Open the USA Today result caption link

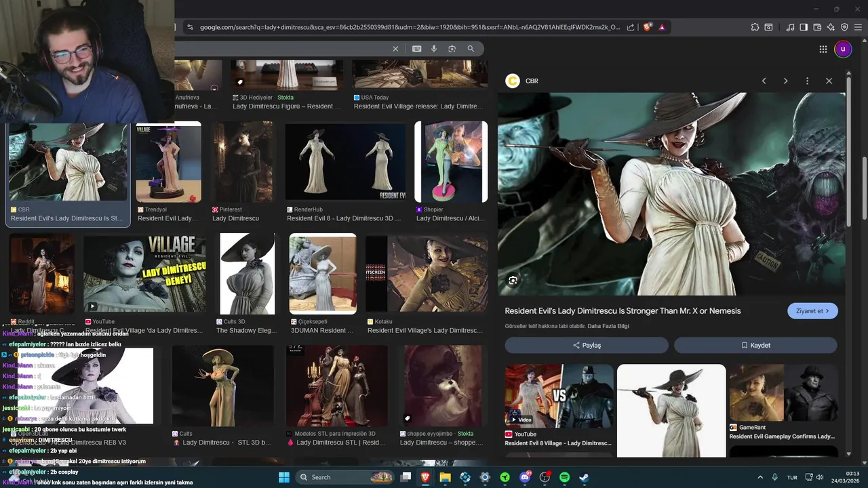pos(418,106)
